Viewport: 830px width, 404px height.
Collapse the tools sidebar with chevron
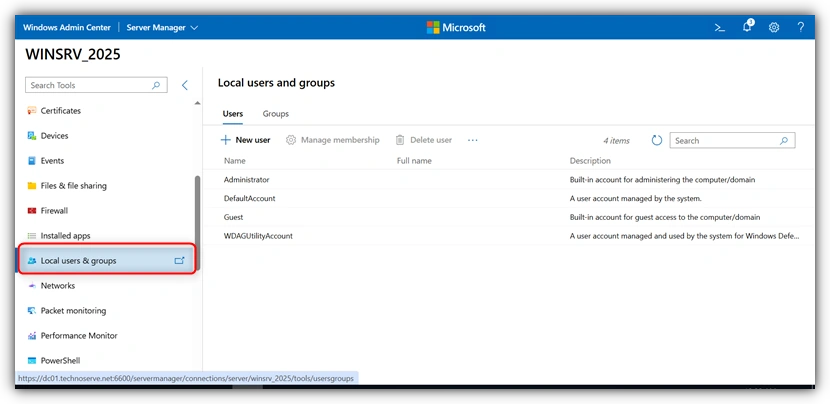[185, 85]
